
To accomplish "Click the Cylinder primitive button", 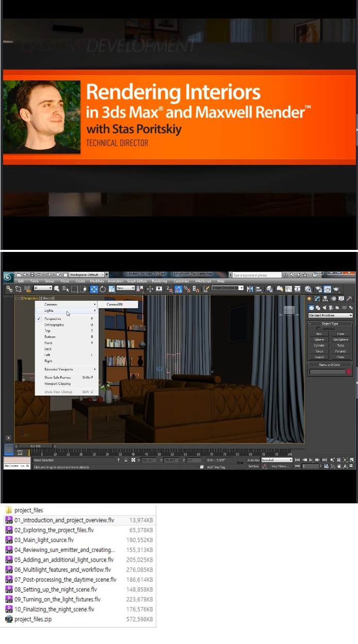I will pyautogui.click(x=319, y=345).
